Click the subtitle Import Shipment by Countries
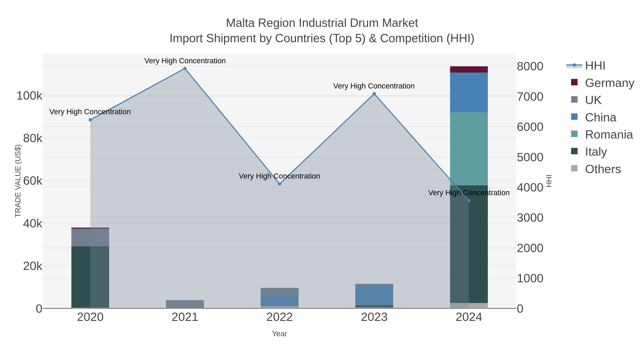The height and width of the screenshot is (362, 644). 322,38
